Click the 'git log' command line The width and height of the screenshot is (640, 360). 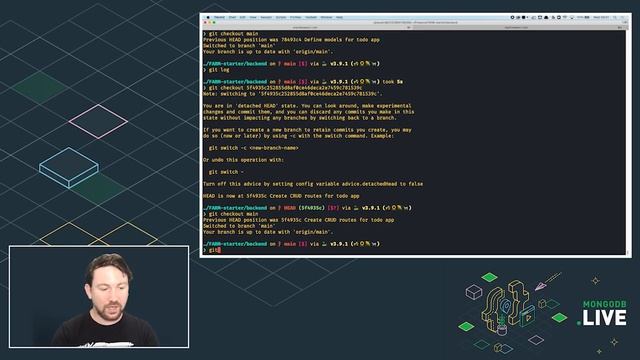(x=219, y=70)
